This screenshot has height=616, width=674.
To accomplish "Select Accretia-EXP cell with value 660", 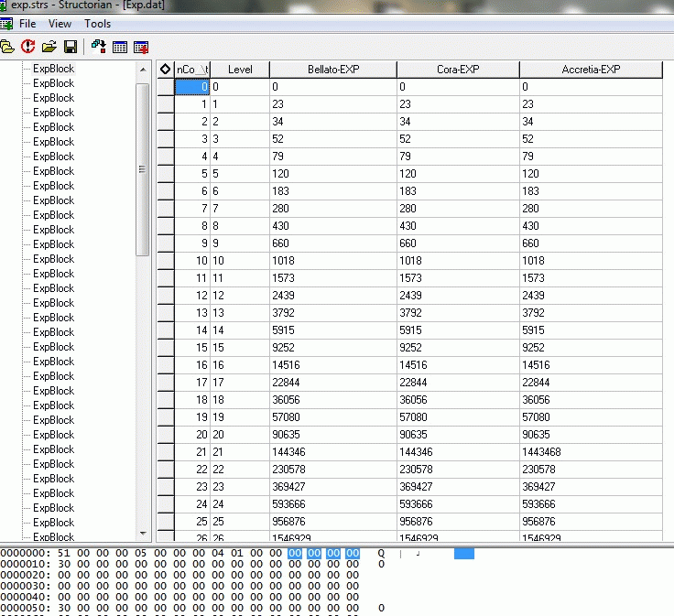I will tap(591, 243).
